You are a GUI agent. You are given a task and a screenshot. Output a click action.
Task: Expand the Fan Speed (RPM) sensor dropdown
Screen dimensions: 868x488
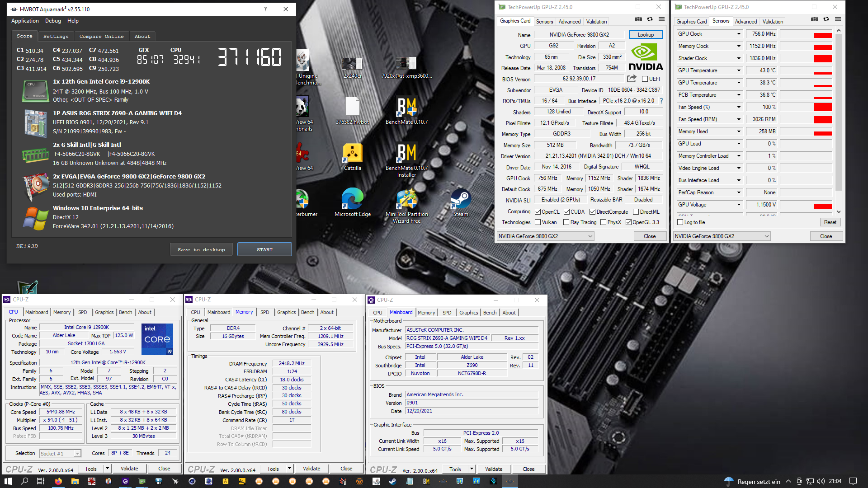[739, 119]
